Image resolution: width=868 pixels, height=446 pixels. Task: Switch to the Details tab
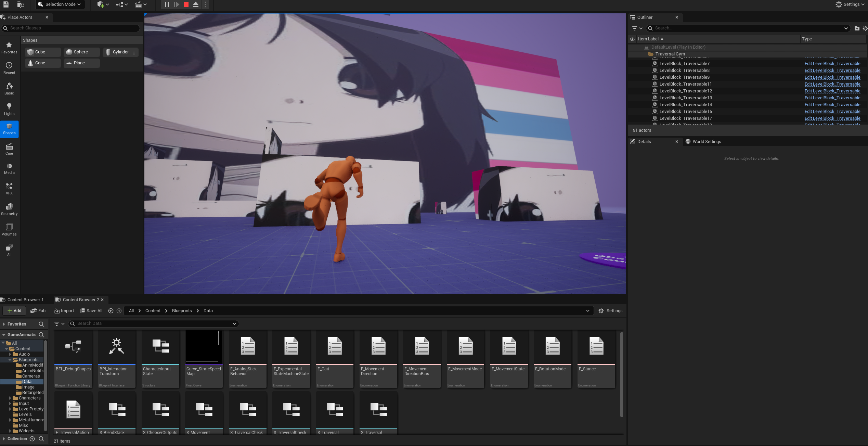click(644, 142)
